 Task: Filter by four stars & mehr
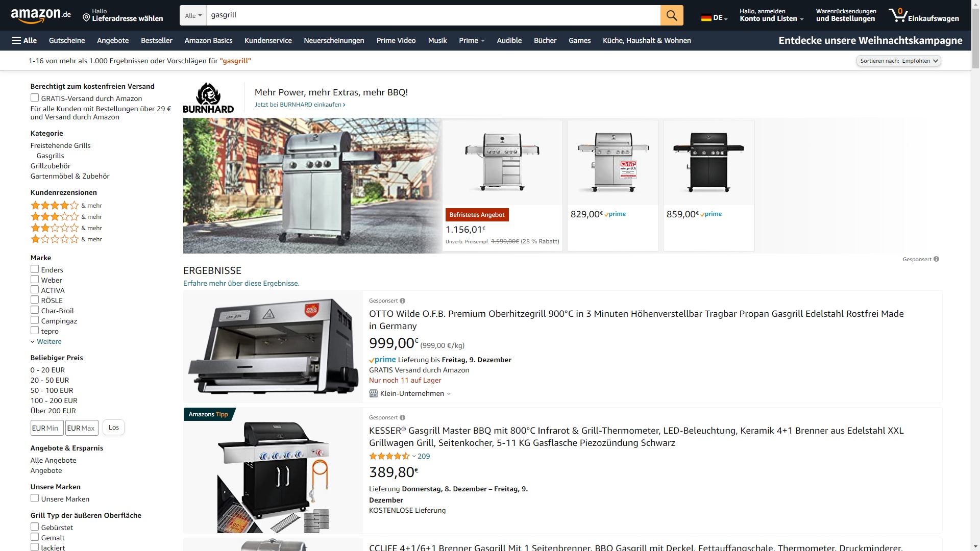click(66, 206)
